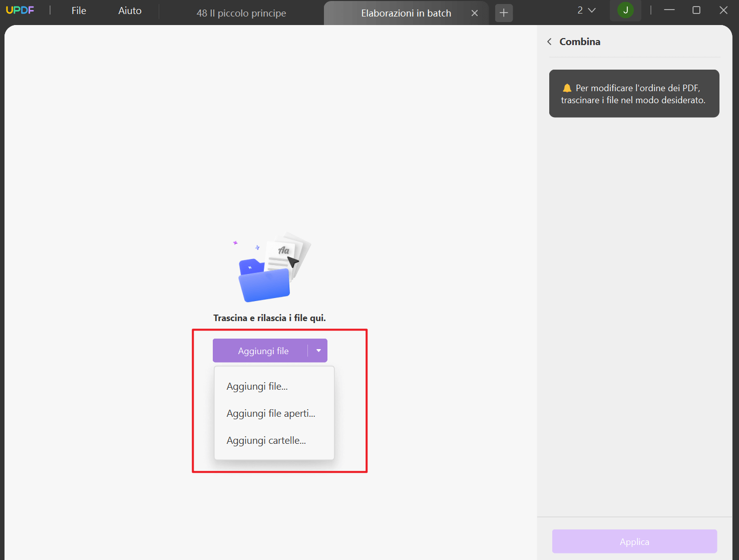
Task: Click the PDF order reminder notice
Action: click(634, 94)
